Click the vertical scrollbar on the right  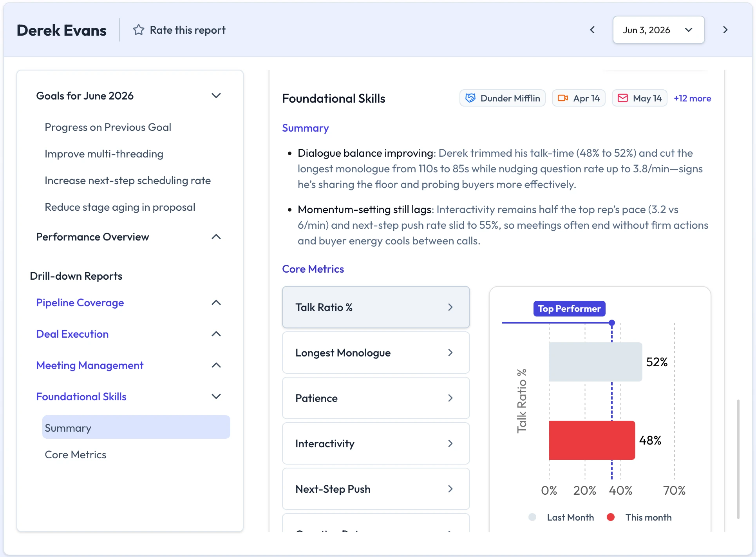[738, 459]
